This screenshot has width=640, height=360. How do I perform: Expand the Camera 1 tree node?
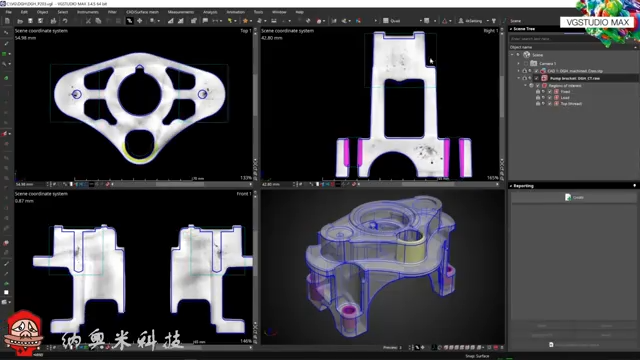pyautogui.click(x=519, y=64)
